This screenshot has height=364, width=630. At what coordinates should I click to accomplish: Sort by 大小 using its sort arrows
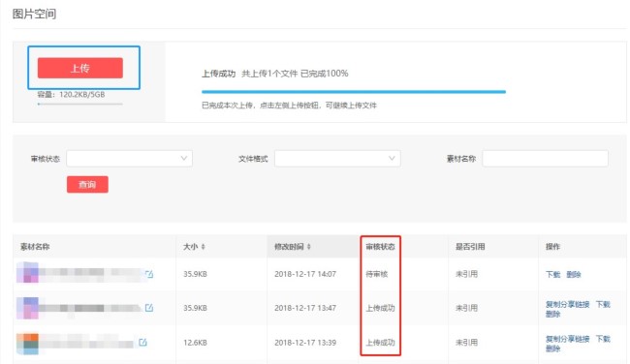pyautogui.click(x=204, y=247)
